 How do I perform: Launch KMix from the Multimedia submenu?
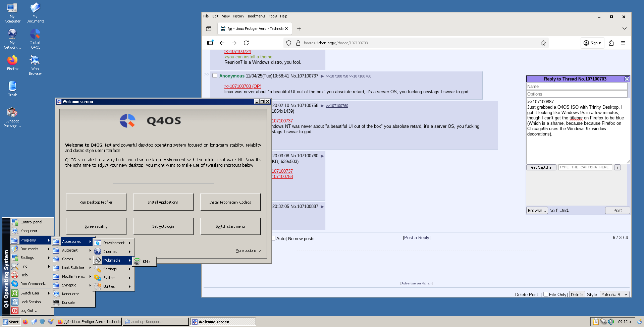(x=145, y=262)
